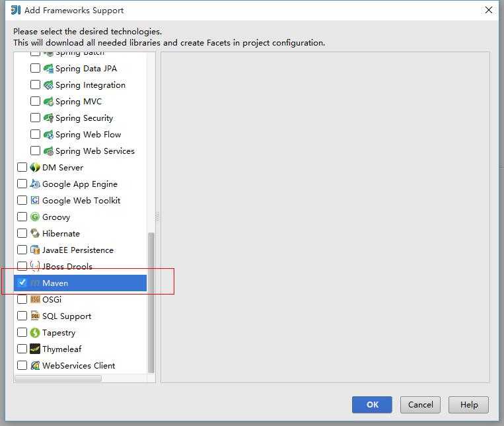Select the Maven row label

55,283
